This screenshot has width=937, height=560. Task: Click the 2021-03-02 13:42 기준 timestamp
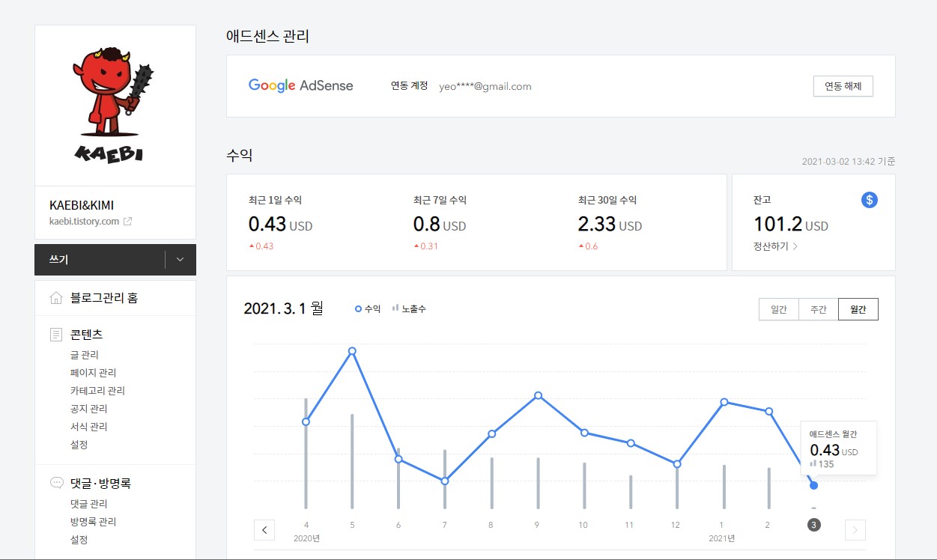click(849, 161)
